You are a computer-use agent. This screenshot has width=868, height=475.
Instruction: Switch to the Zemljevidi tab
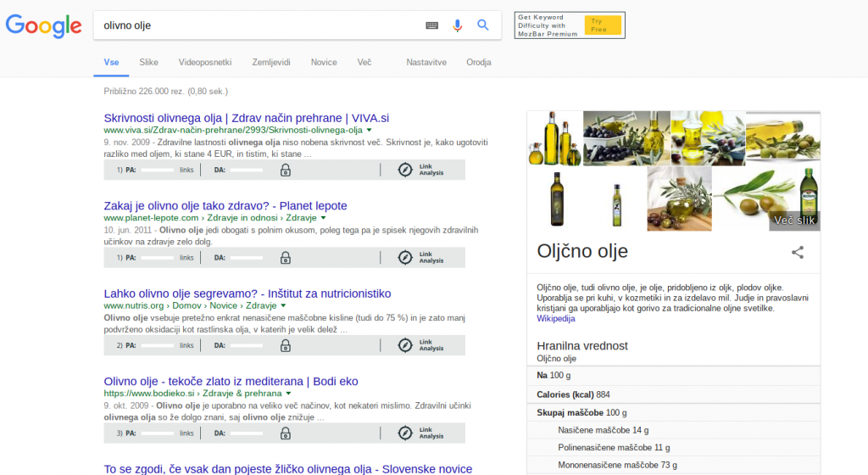tap(271, 62)
